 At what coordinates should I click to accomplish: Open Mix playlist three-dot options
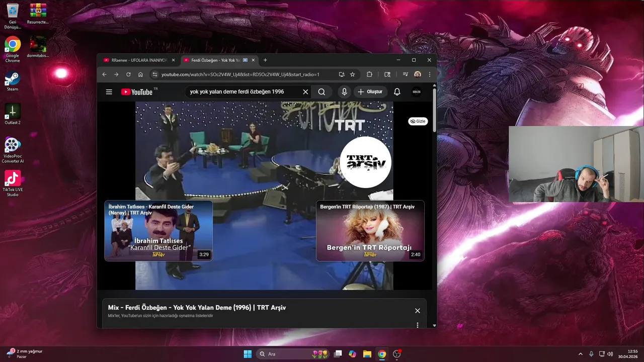pyautogui.click(x=417, y=325)
